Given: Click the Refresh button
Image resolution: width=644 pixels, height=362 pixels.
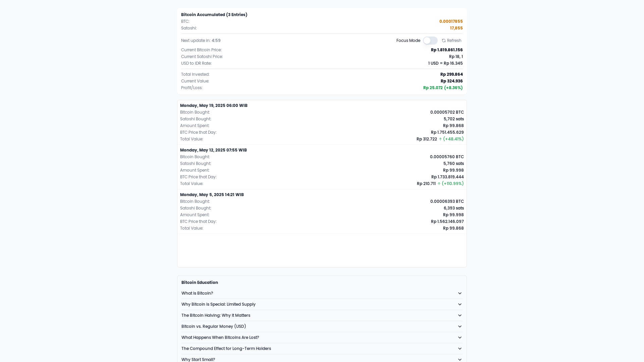Looking at the screenshot, I should pyautogui.click(x=451, y=41).
